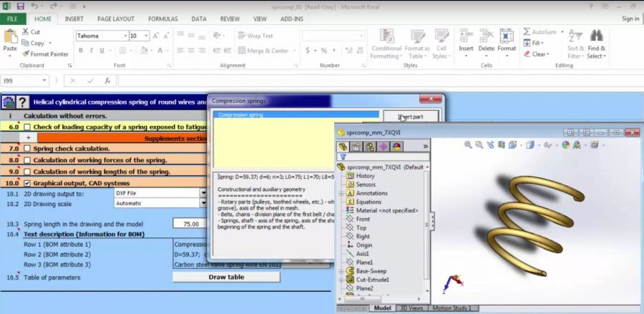This screenshot has width=644, height=314.
Task: Click the Insert part button
Action: (x=411, y=117)
